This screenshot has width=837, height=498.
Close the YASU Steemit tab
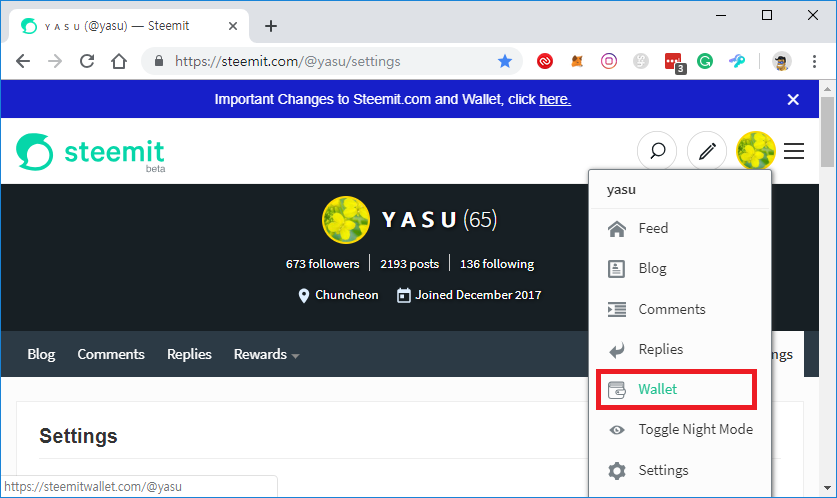233,26
